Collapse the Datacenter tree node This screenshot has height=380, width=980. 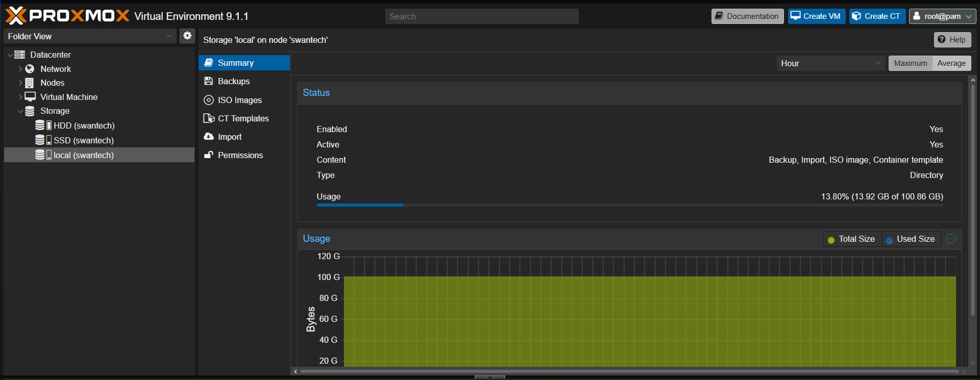(10, 55)
